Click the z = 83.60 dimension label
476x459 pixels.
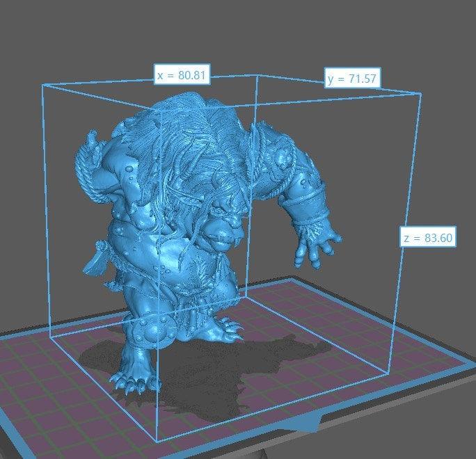tap(428, 238)
